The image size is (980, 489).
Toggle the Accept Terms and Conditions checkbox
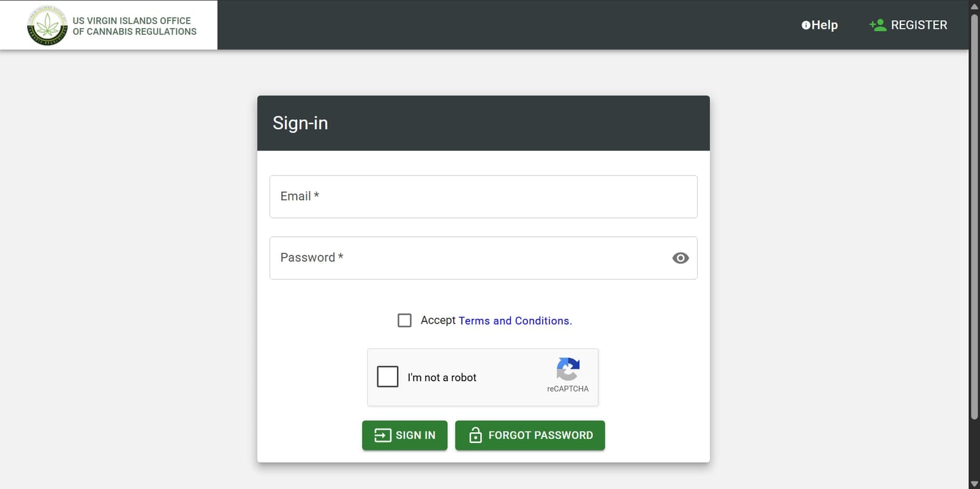click(x=405, y=320)
